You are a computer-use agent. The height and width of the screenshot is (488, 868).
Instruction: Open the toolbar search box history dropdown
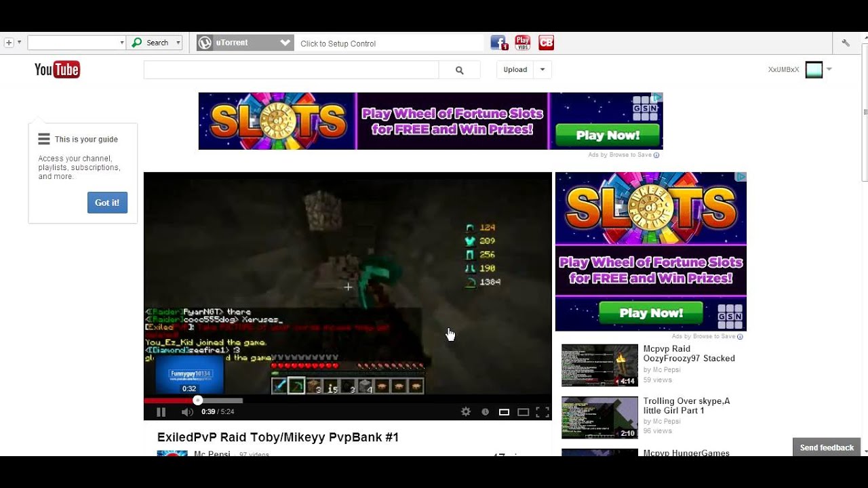pyautogui.click(x=122, y=43)
